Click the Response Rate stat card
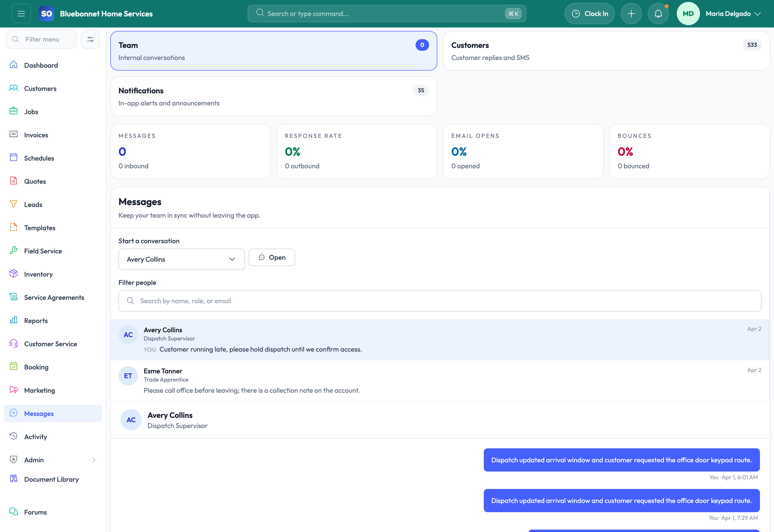 [x=357, y=151]
